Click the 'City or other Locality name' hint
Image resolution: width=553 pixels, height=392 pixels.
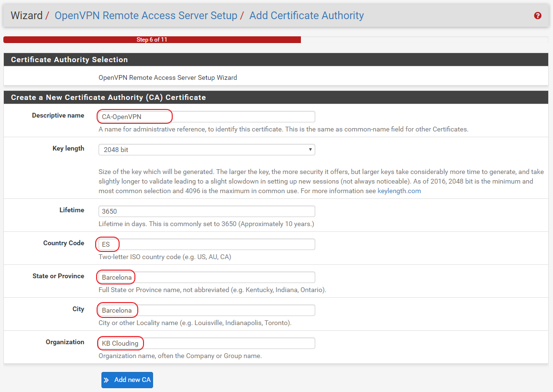(195, 323)
